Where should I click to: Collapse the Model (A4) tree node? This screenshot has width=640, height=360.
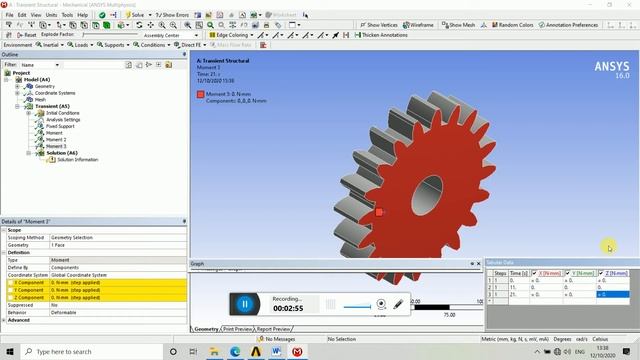tap(7, 80)
